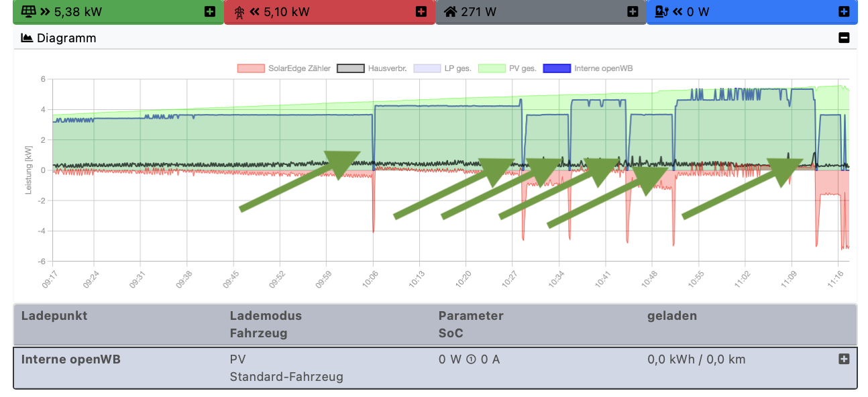This screenshot has height=397, width=868.
Task: Click the PV charge mode value
Action: coord(238,359)
